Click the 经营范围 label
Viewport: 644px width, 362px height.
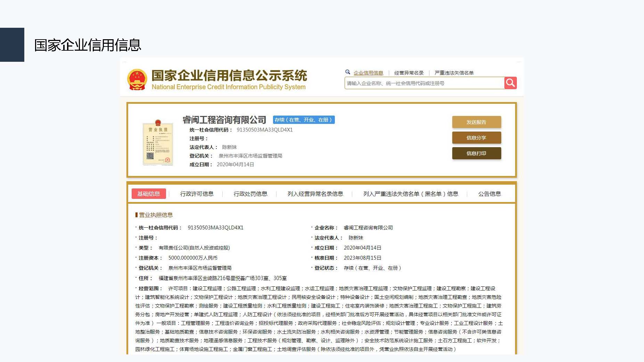(x=150, y=288)
